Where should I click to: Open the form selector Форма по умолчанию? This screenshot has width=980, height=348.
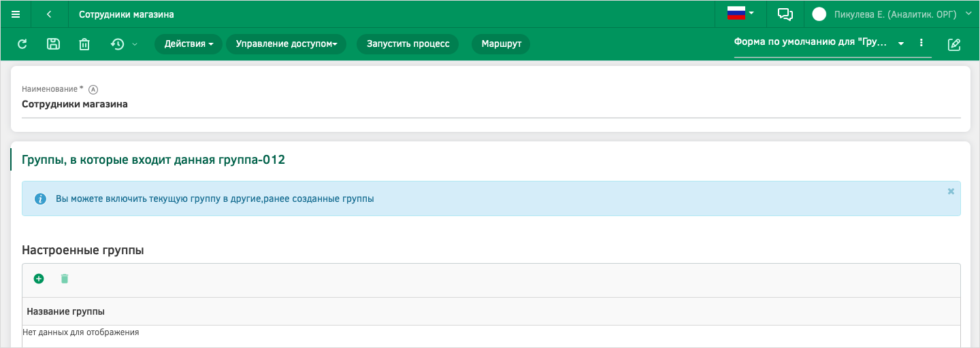pyautogui.click(x=819, y=42)
